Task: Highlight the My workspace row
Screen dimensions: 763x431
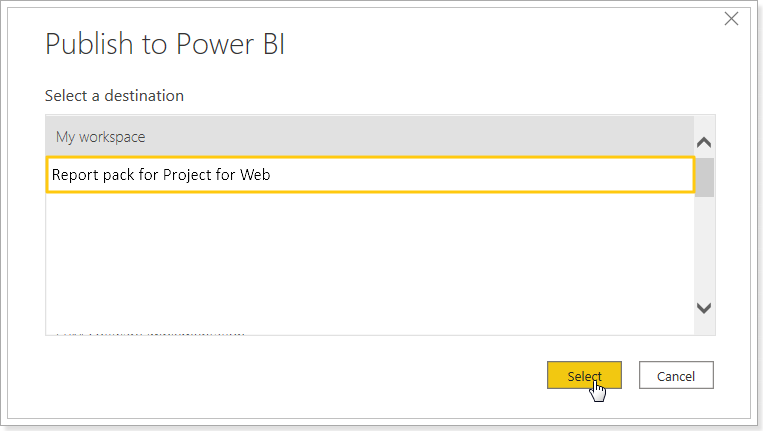Action: point(370,137)
